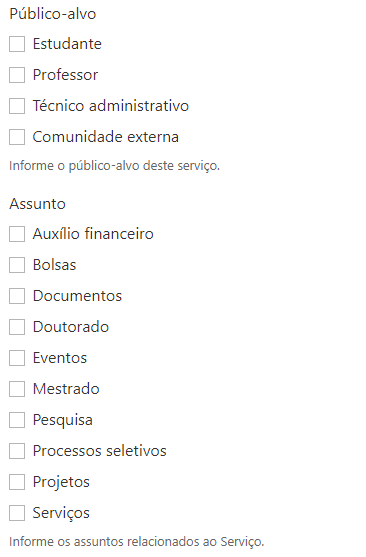Check the Estudante checkbox
This screenshot has width=366, height=557.
17,44
